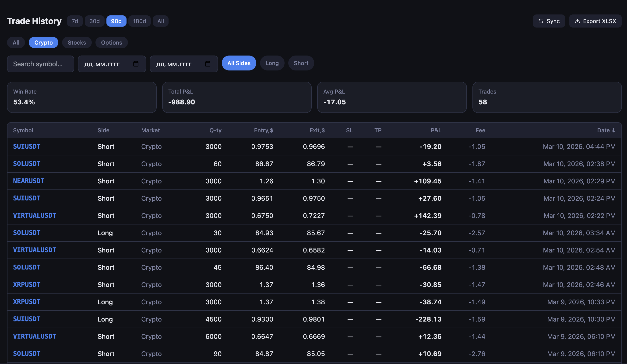Select the All markets filter

pos(16,42)
